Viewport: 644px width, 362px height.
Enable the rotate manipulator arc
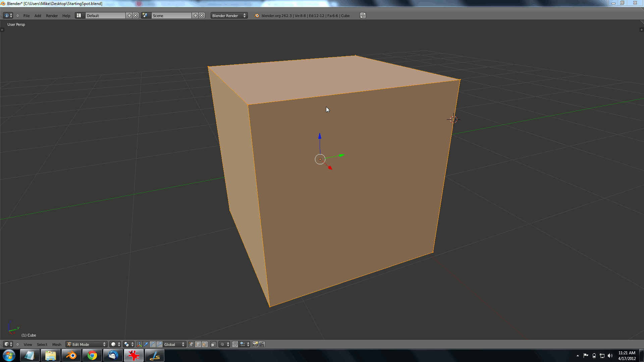pyautogui.click(x=153, y=345)
